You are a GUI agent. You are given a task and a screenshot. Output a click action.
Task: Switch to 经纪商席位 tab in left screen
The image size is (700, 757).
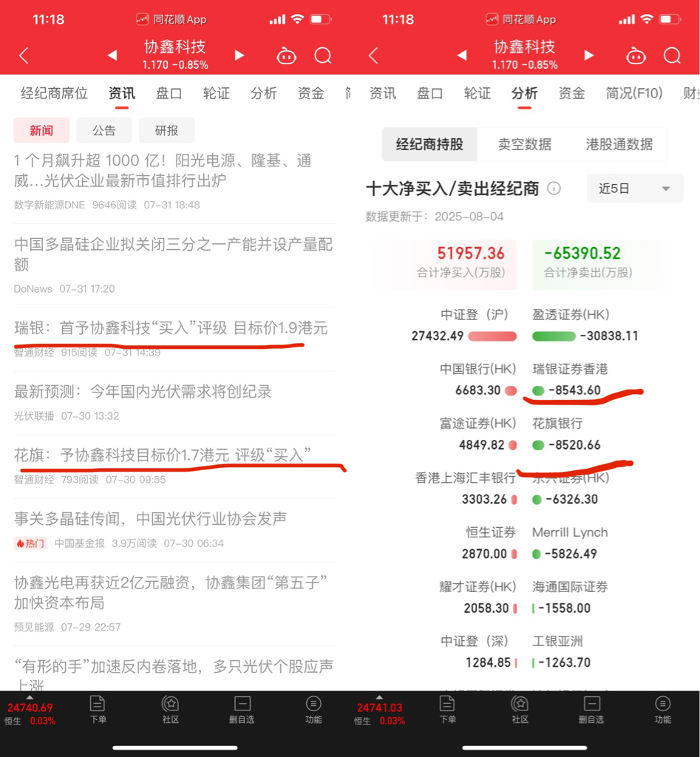tap(54, 93)
